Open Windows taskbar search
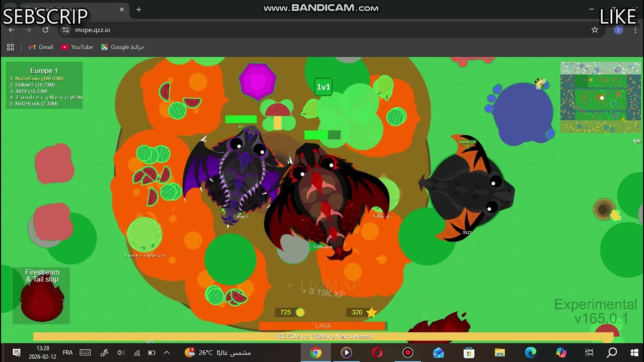Viewport: 644px width, 362px height. (x=612, y=353)
